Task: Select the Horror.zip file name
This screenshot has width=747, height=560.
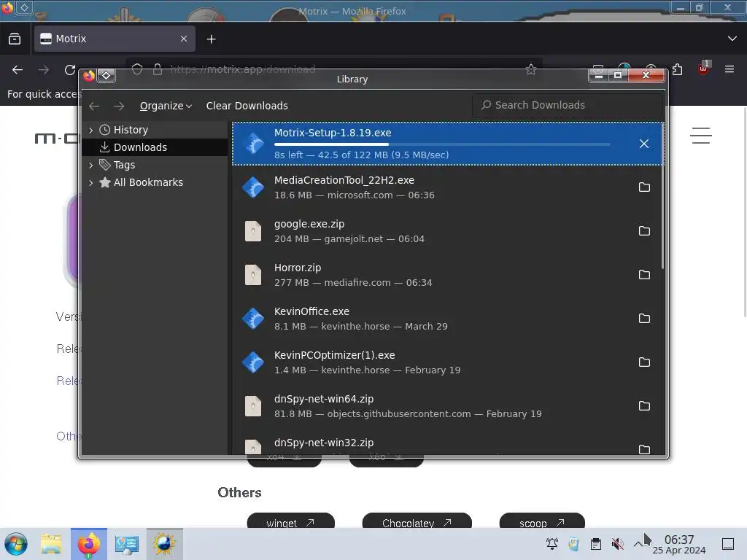Action: 298,268
